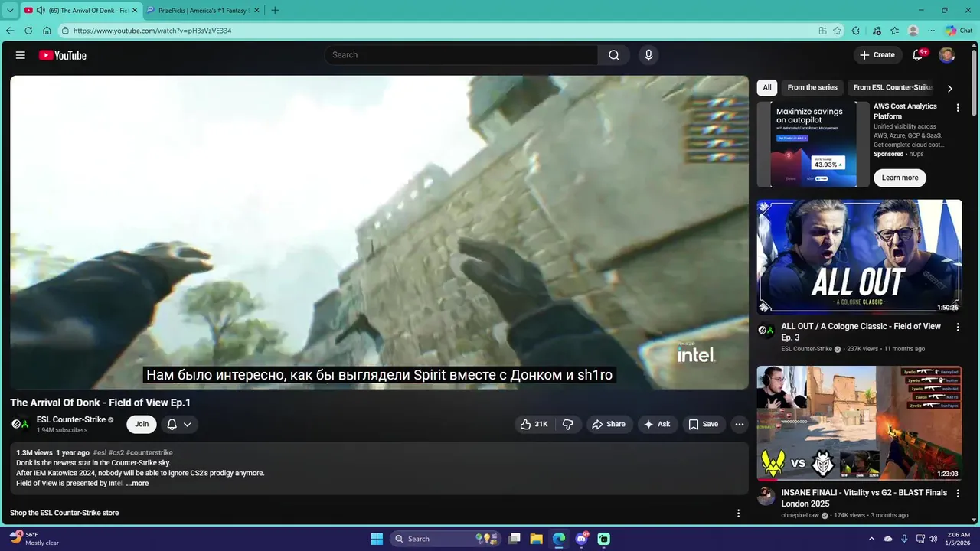Like the video with 31K likes

534,424
